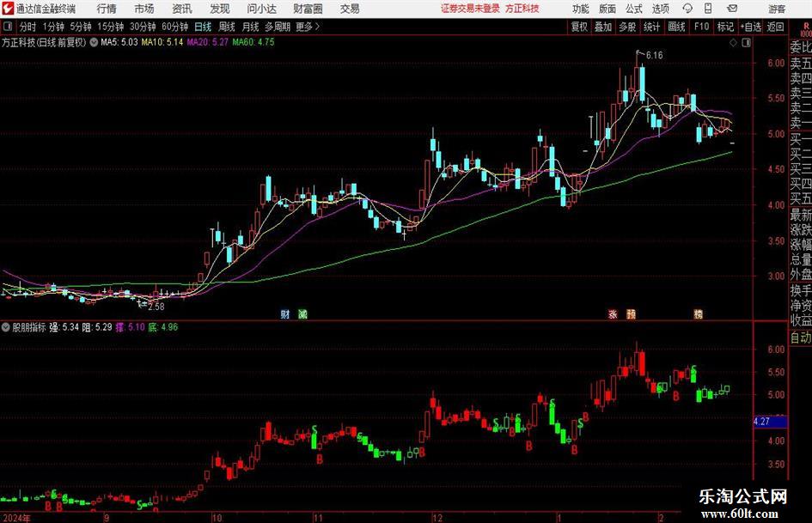Viewport: 812px width, 523px height.
Task: Open the 资讯 menu
Action: pyautogui.click(x=182, y=9)
